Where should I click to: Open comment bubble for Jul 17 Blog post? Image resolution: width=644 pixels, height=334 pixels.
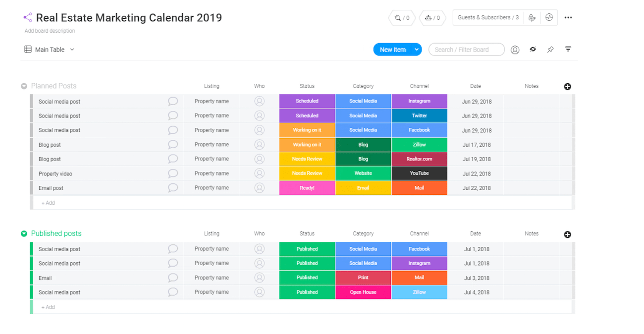pyautogui.click(x=173, y=145)
